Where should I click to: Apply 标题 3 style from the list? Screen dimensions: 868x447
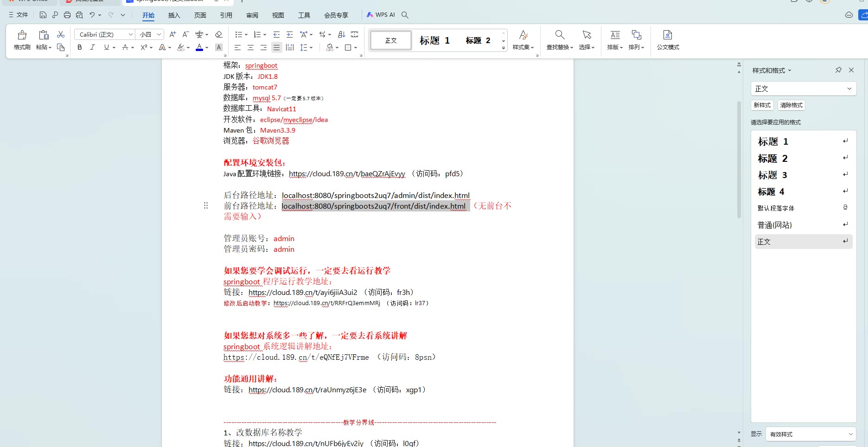(x=772, y=175)
